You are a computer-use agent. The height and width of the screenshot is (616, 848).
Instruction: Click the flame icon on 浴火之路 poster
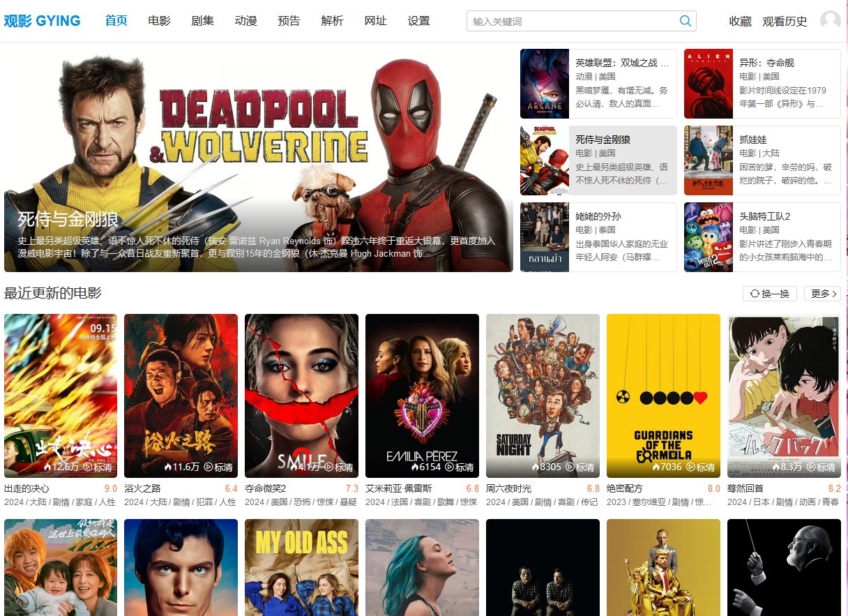[169, 467]
